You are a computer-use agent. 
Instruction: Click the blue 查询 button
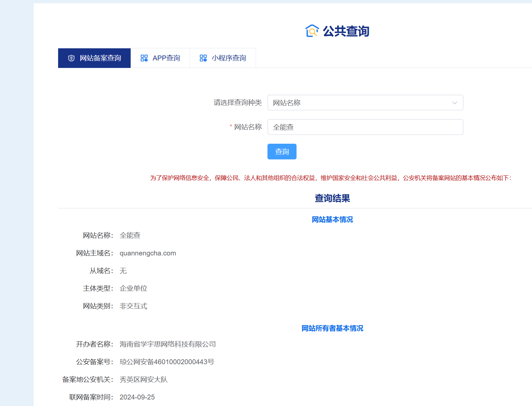tap(282, 152)
